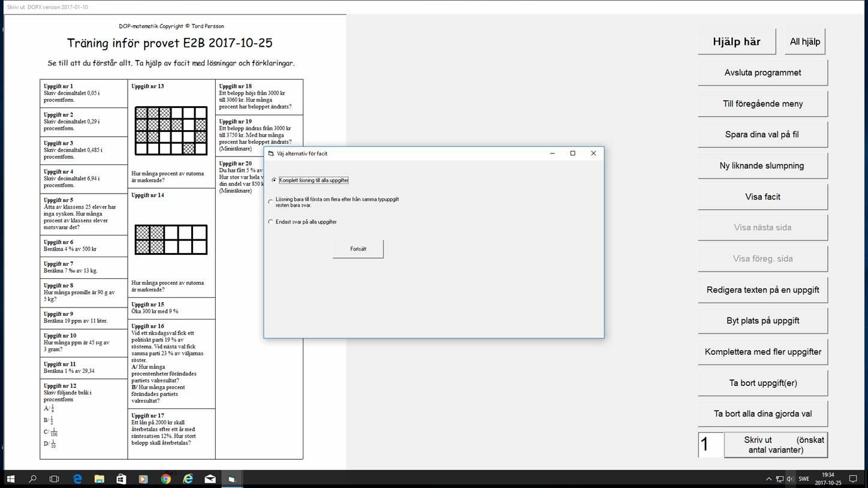This screenshot has width=868, height=488.
Task: Select 'Komplett lösning till alla uppgifter' option
Action: coord(274,180)
